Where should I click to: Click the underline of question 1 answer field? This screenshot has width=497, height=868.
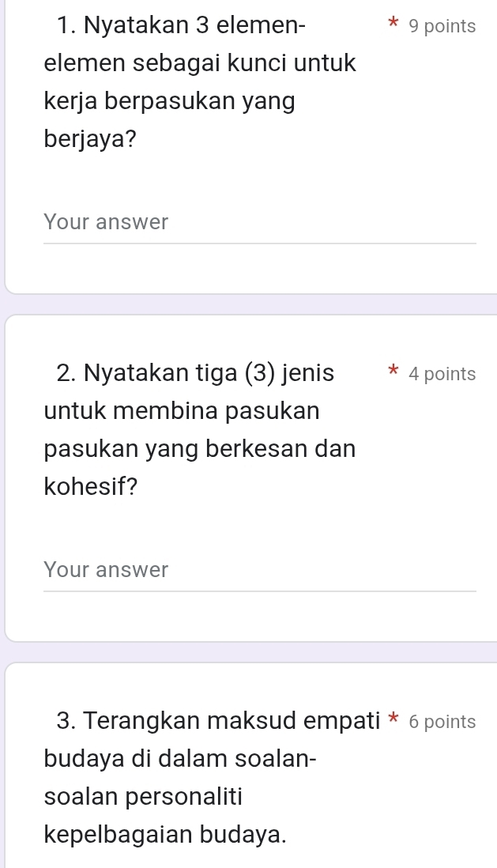click(260, 241)
